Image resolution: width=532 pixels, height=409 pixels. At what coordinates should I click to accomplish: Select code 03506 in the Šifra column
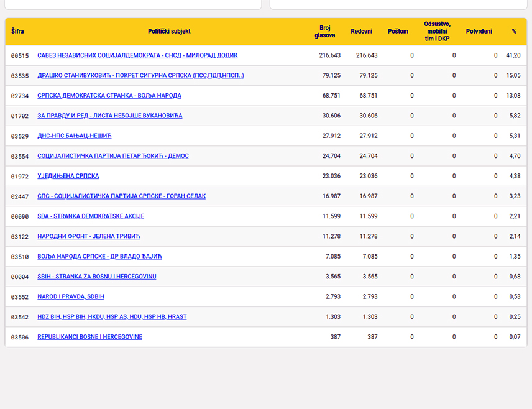click(20, 337)
